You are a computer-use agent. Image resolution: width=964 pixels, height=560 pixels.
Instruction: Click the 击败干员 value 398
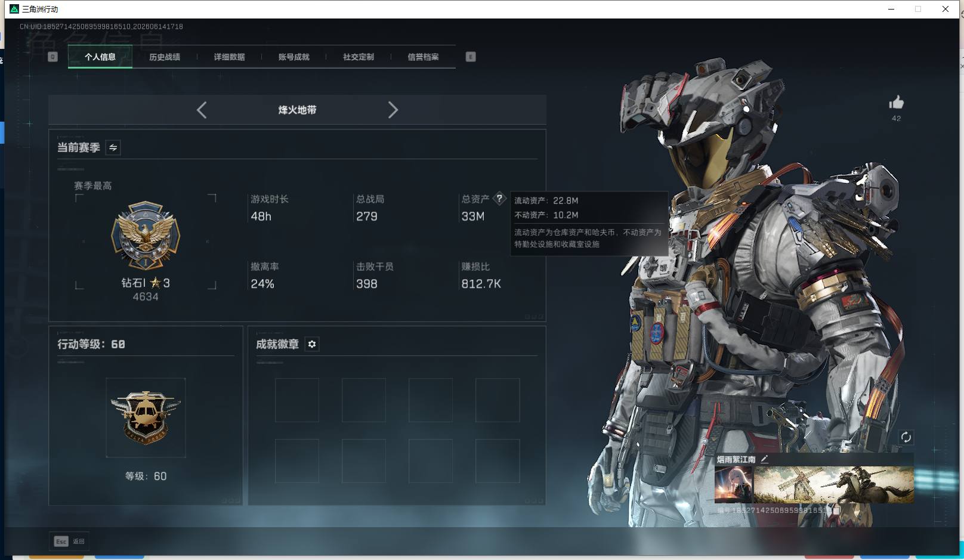(367, 284)
